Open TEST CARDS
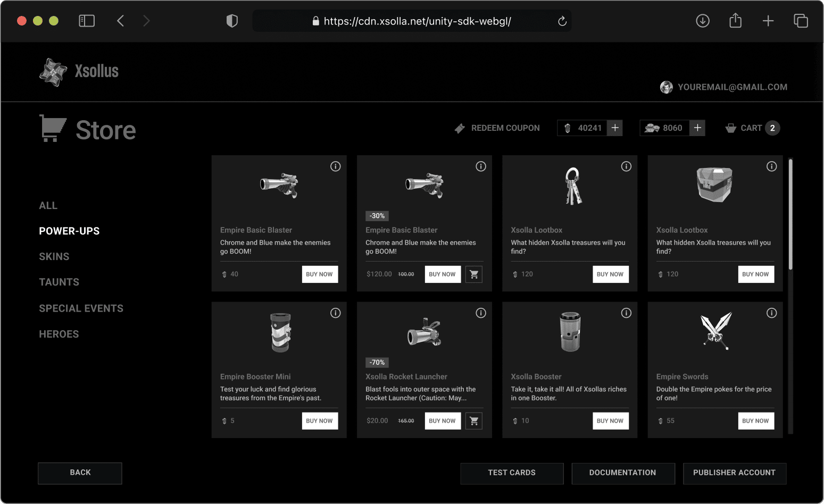This screenshot has height=504, width=824. point(512,473)
